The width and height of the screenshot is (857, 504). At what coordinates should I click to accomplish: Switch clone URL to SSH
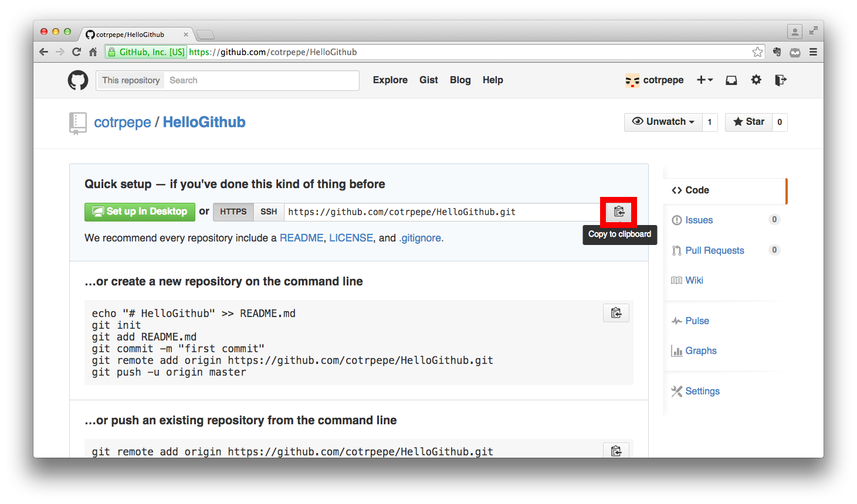[269, 212]
